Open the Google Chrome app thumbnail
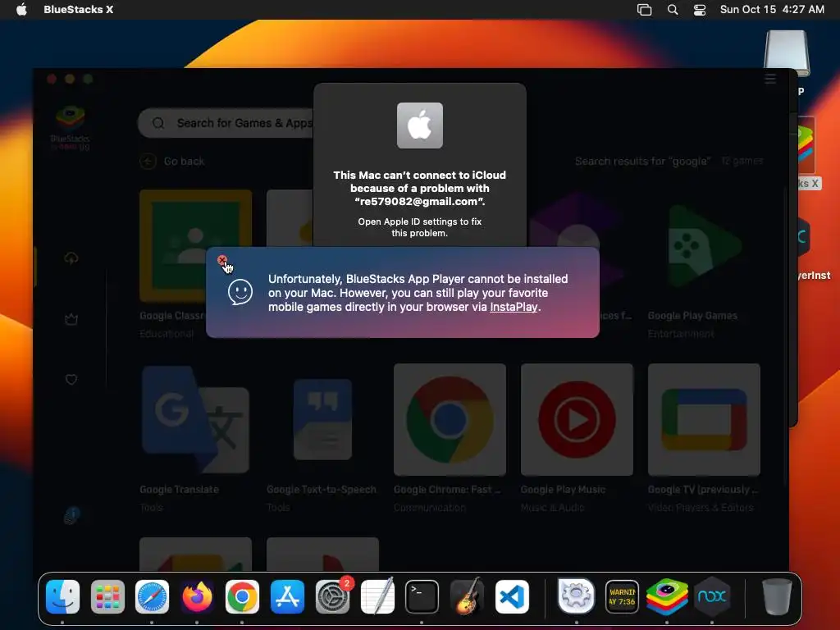The height and width of the screenshot is (630, 840). [450, 419]
